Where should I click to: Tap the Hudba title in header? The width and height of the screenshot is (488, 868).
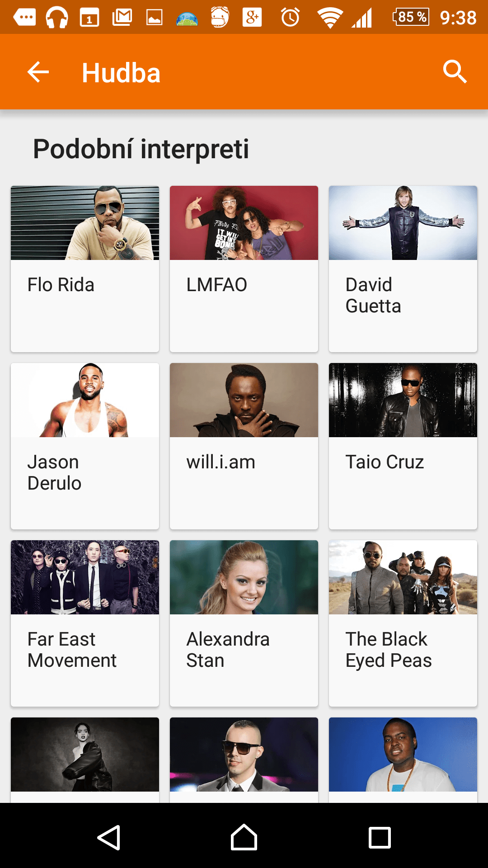pyautogui.click(x=121, y=73)
